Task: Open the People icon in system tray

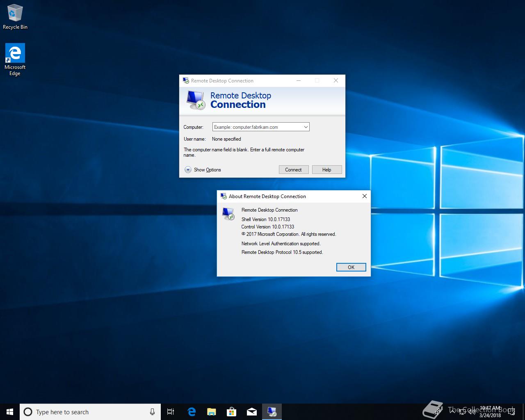Action: 438,412
